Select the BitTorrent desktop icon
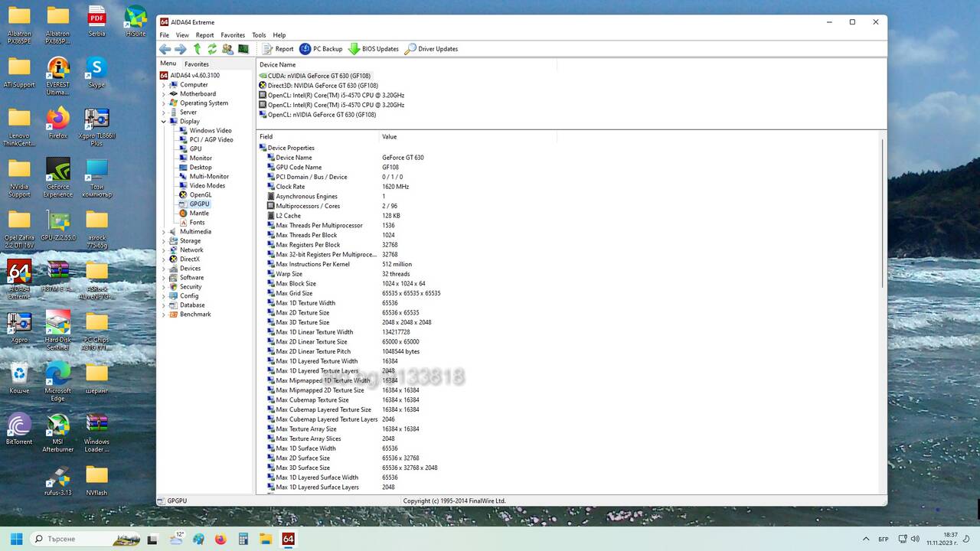Screen dimensions: 980x551 (x=19, y=429)
